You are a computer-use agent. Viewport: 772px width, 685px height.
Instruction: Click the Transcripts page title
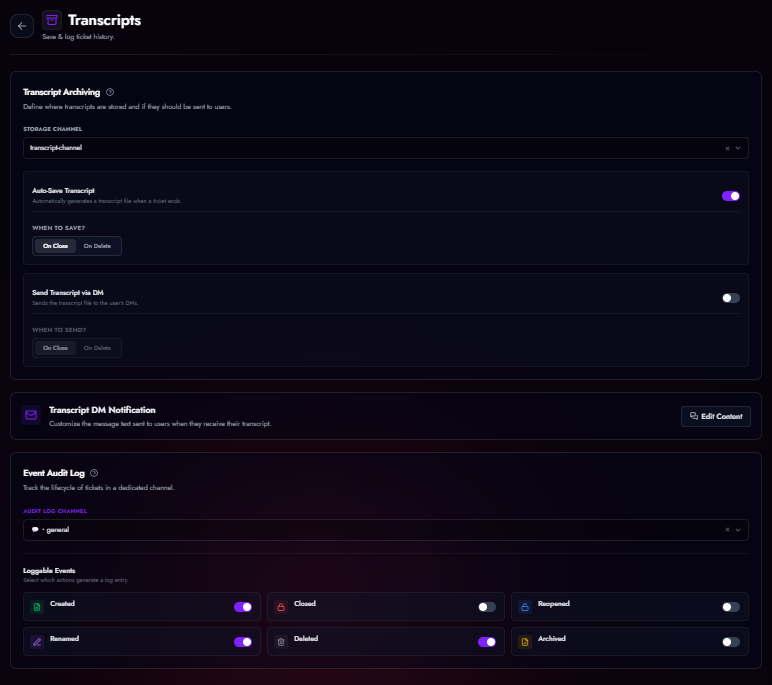[x=104, y=20]
